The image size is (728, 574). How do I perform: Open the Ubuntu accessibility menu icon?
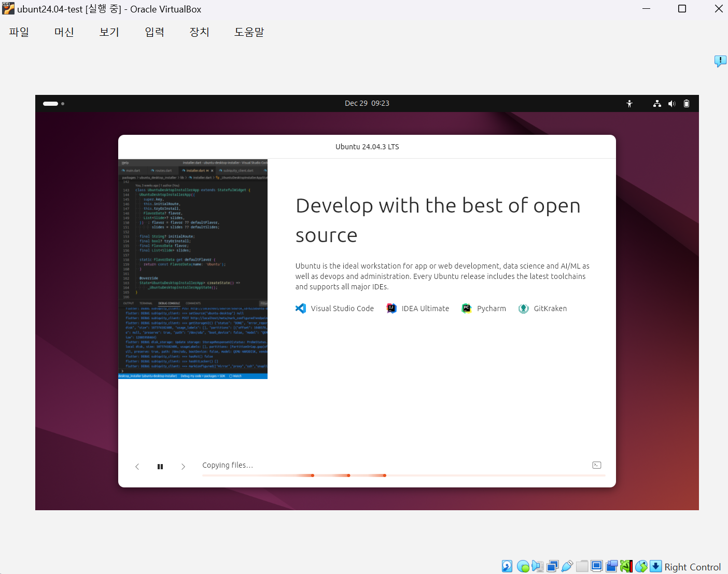(629, 104)
